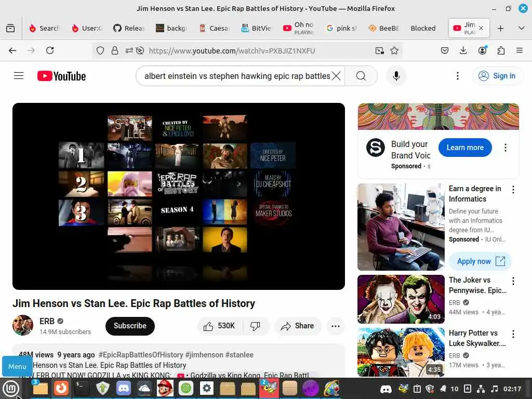The image size is (532, 399).
Task: Open Firefox account icon
Action: [482, 50]
